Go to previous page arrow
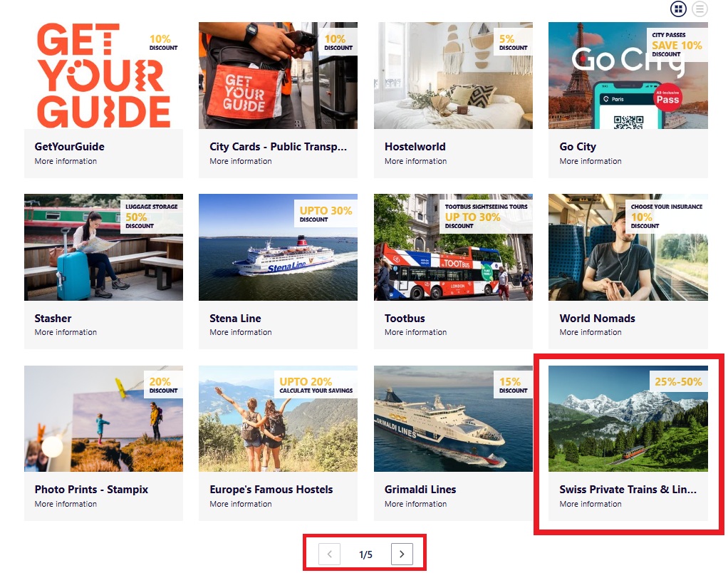The image size is (728, 573). tap(329, 554)
